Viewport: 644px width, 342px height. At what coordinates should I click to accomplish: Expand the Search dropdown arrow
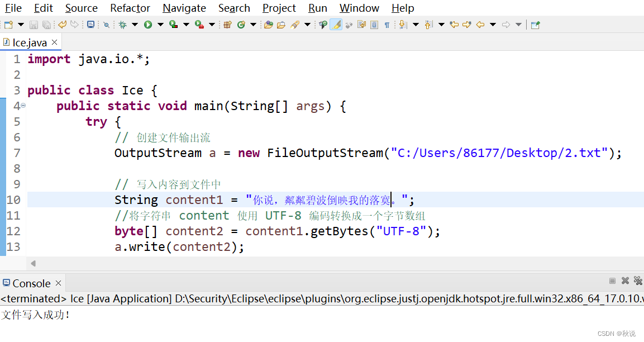(307, 25)
